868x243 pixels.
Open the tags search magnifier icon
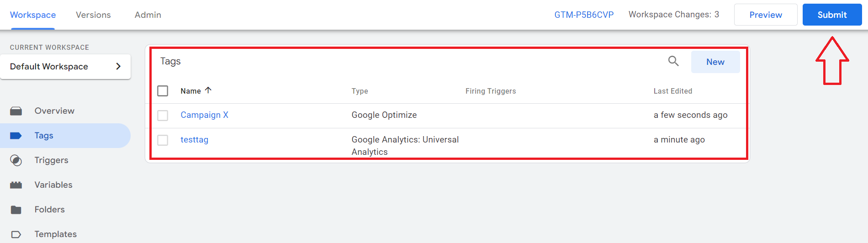673,61
